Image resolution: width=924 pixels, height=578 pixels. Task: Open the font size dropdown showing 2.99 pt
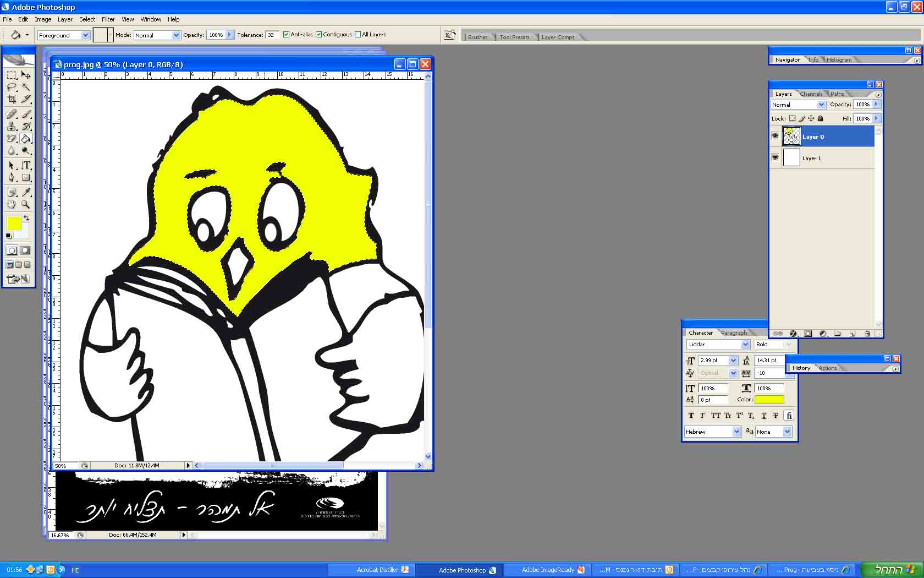click(733, 361)
